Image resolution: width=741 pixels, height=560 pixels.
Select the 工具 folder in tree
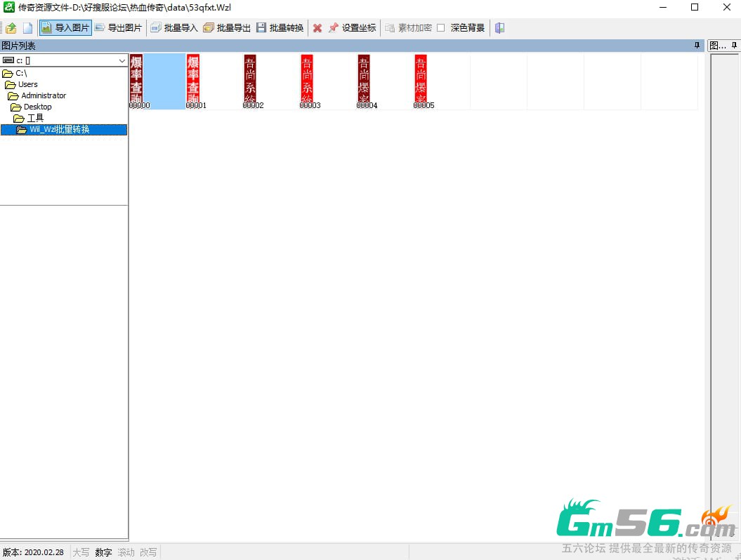pyautogui.click(x=35, y=118)
